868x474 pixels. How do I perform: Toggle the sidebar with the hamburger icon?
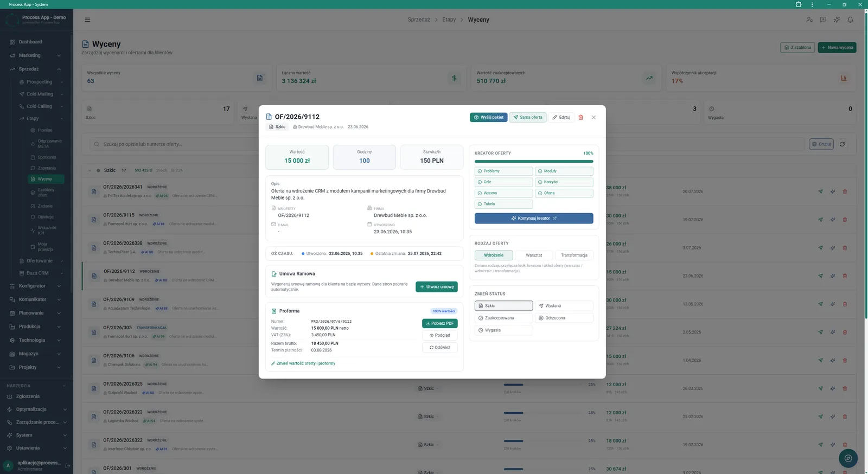click(x=87, y=20)
